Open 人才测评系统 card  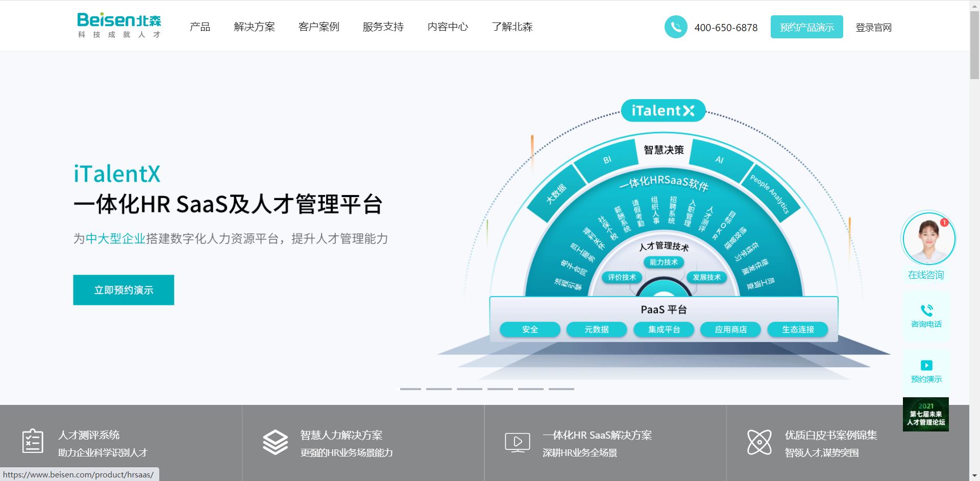[x=121, y=443]
